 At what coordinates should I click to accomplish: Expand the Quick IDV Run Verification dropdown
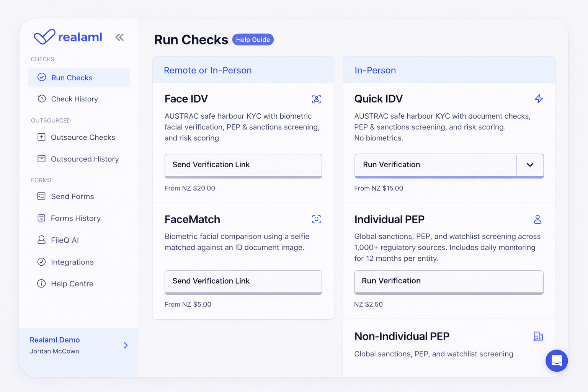click(x=530, y=165)
